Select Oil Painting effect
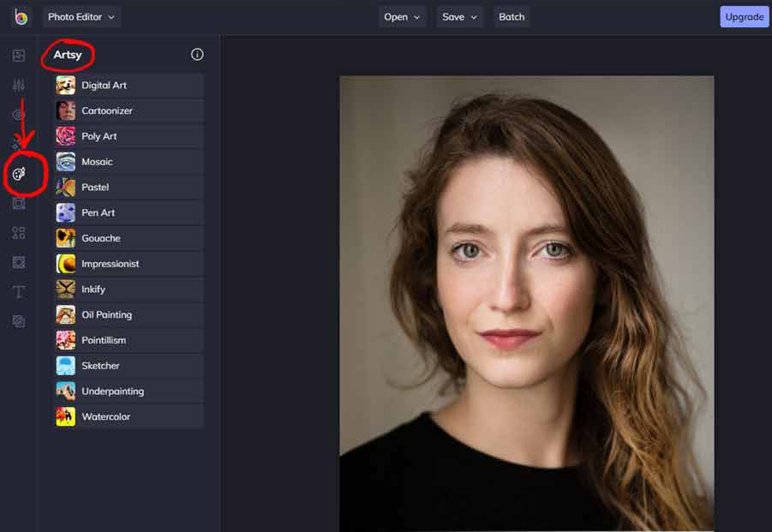This screenshot has height=532, width=772. click(129, 314)
